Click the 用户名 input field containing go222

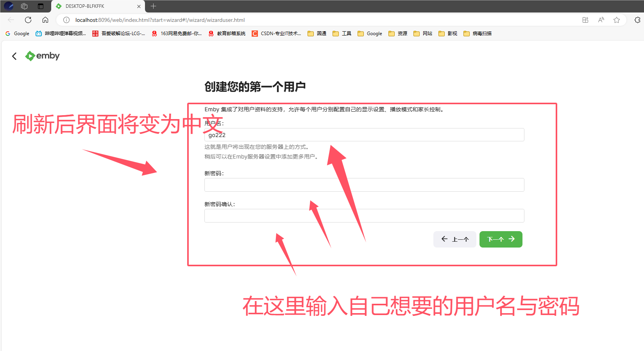pos(364,135)
